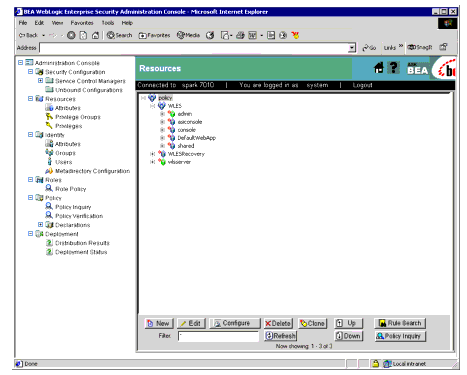Select the WLES resource node
Image resolution: width=467 pixels, height=375 pixels.
[x=175, y=106]
